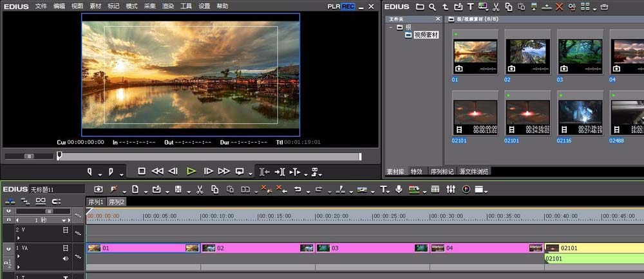This screenshot has width=644, height=279.
Task: Click the loop playback icon
Action: pyautogui.click(x=240, y=171)
